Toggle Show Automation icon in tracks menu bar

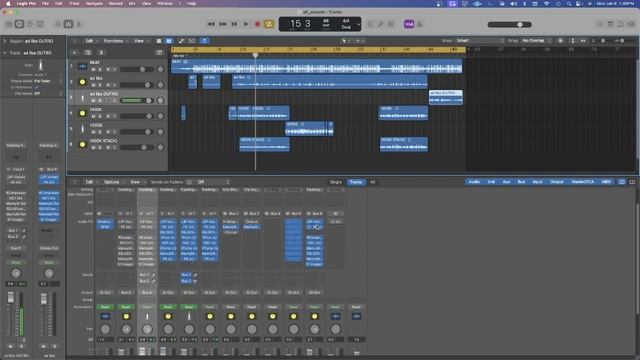click(181, 41)
